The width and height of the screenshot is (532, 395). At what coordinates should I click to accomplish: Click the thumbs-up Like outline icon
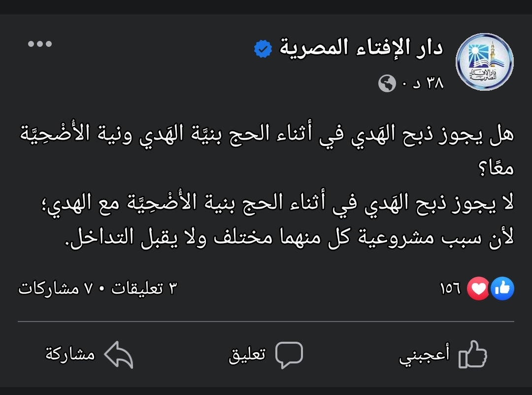pyautogui.click(x=472, y=355)
